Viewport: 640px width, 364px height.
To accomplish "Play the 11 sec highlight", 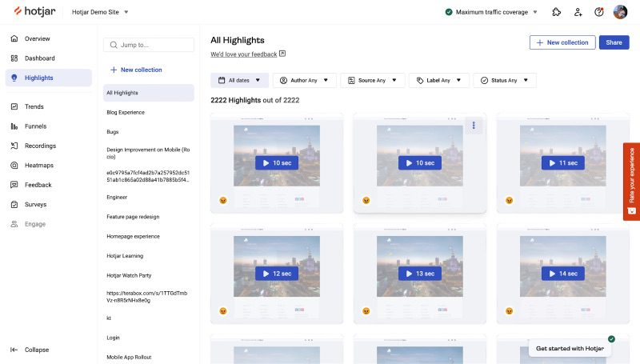I will click(x=563, y=163).
